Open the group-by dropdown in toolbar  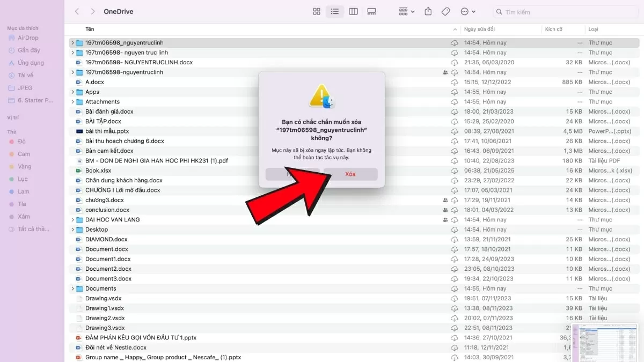click(x=407, y=12)
